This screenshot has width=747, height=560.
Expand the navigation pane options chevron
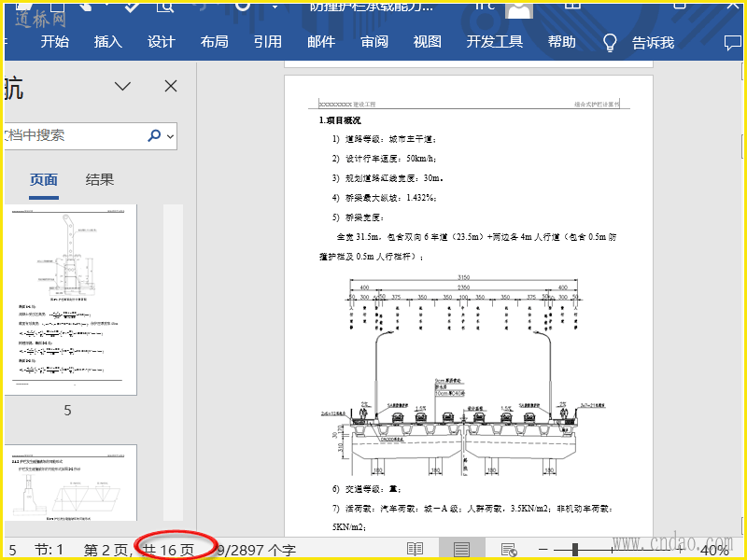coord(122,86)
